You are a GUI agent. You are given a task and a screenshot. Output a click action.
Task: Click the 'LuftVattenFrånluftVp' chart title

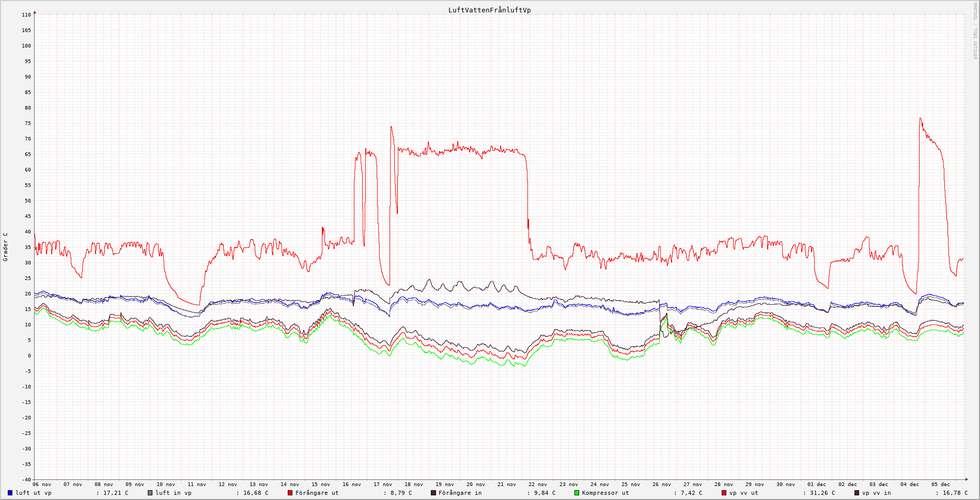489,10
